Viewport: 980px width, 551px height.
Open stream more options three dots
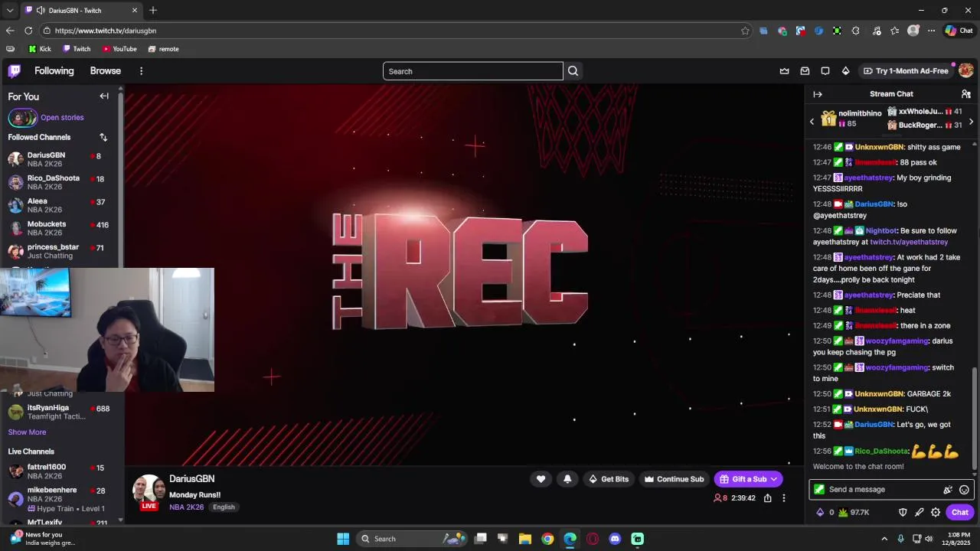point(783,498)
